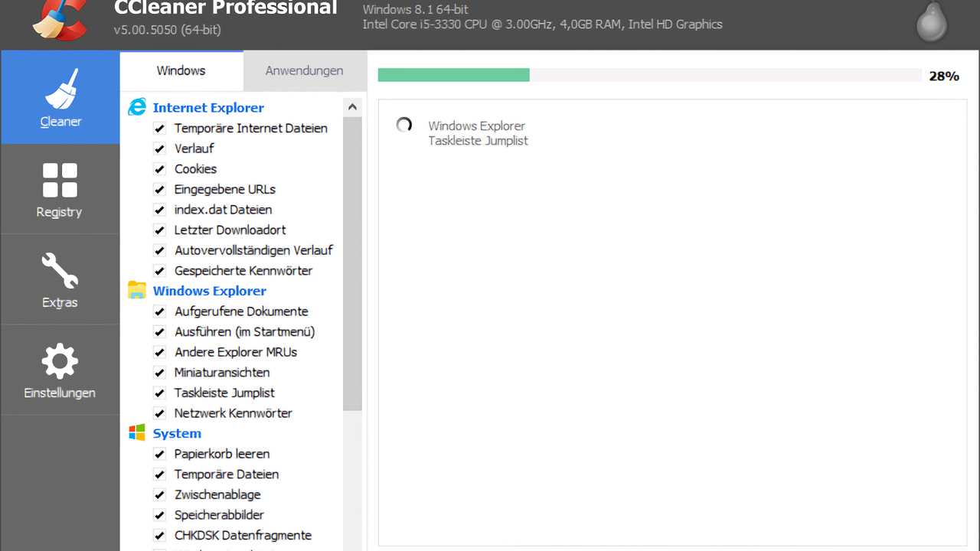Toggle Autovervollständigen Verlauf checkbox
The image size is (980, 551).
(159, 250)
